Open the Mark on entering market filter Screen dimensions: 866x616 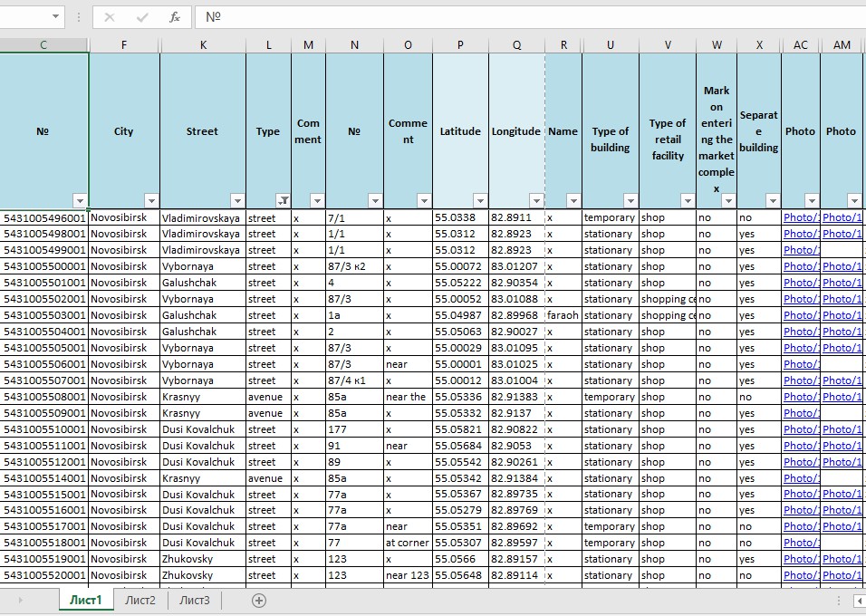click(x=728, y=200)
